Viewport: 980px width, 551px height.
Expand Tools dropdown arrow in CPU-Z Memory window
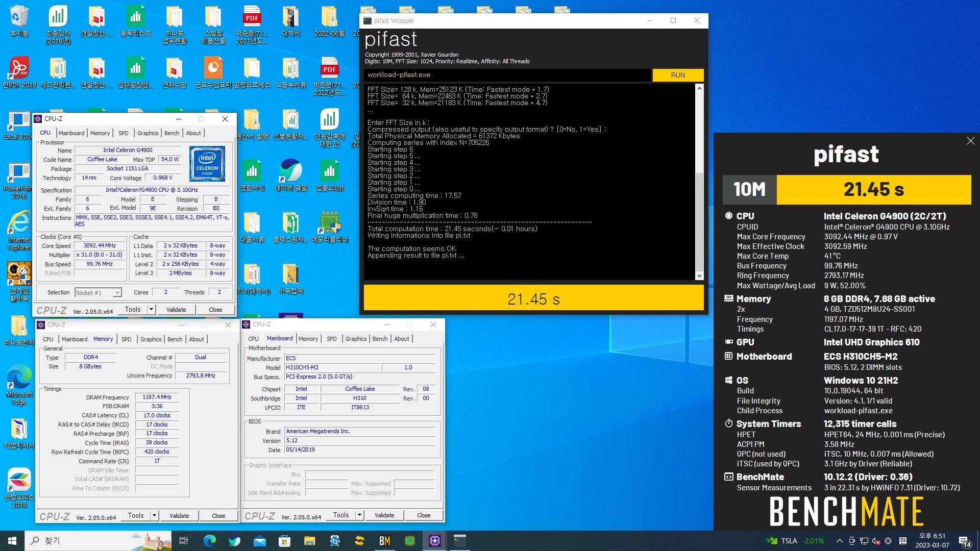tap(154, 515)
